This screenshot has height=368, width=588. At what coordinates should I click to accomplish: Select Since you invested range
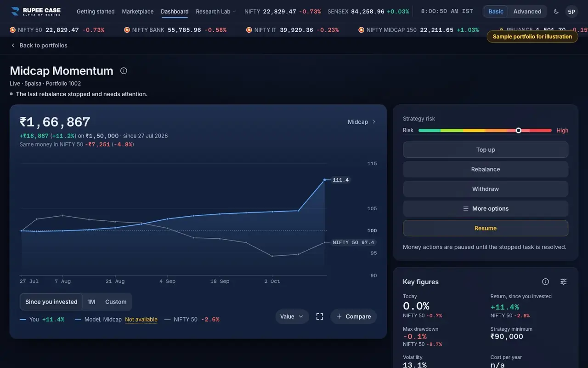(x=51, y=302)
